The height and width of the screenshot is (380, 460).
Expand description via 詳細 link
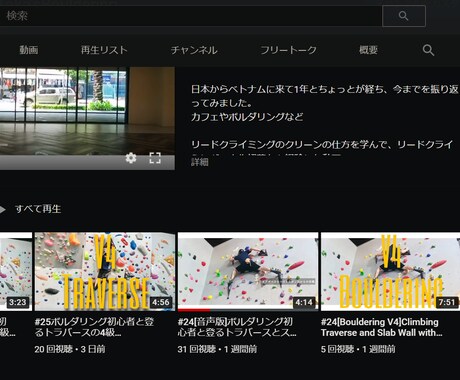pyautogui.click(x=200, y=162)
